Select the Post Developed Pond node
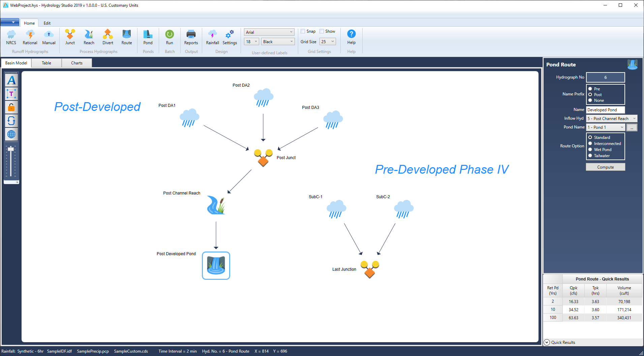The width and height of the screenshot is (644, 356). pyautogui.click(x=216, y=265)
